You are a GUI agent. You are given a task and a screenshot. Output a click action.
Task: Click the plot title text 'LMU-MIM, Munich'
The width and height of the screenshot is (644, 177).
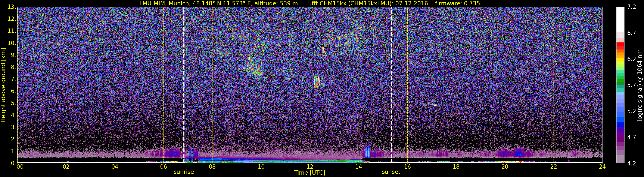(x=165, y=3)
